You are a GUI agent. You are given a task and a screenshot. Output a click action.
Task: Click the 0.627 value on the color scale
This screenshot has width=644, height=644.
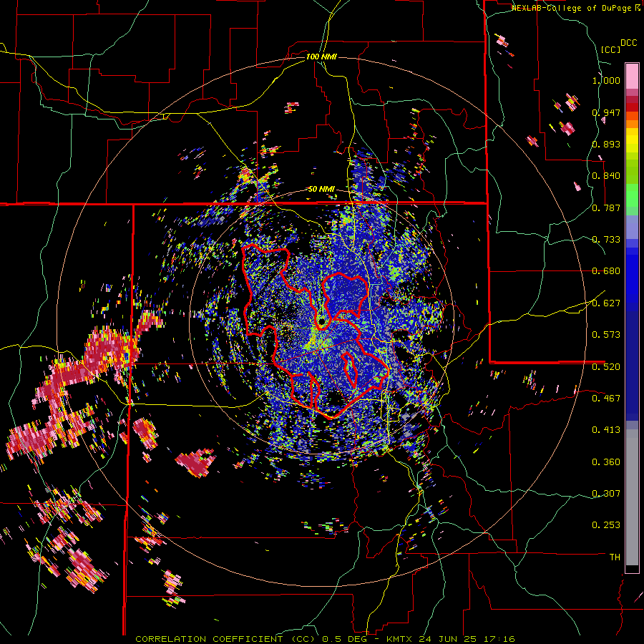[606, 303]
